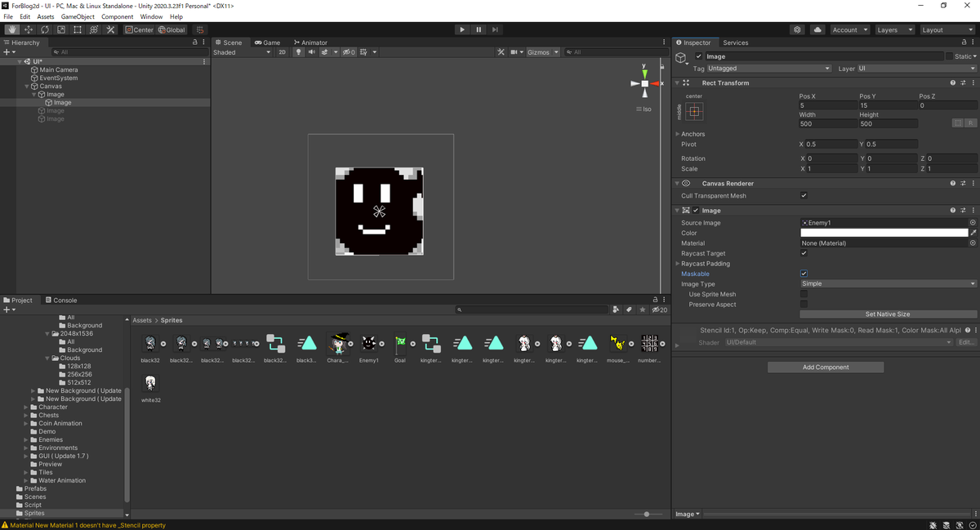Select the Hand tool in the toolbar
The width and height of the screenshot is (980, 530).
click(x=12, y=29)
